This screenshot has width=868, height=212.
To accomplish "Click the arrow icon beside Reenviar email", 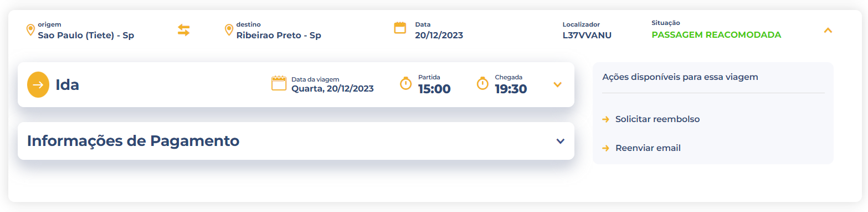I will pos(605,148).
